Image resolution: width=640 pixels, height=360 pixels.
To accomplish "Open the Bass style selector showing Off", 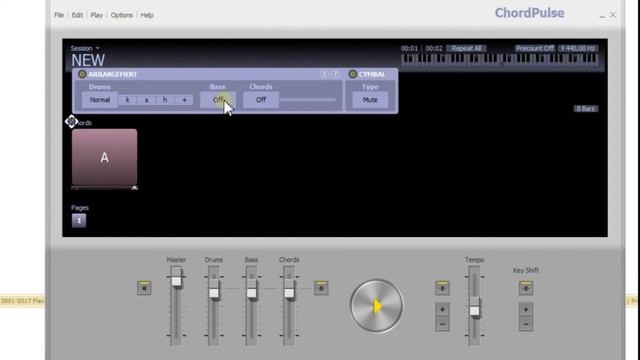I will tap(218, 100).
